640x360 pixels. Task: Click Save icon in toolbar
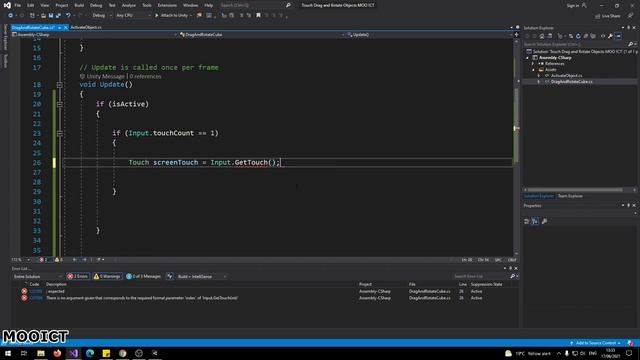coord(51,16)
